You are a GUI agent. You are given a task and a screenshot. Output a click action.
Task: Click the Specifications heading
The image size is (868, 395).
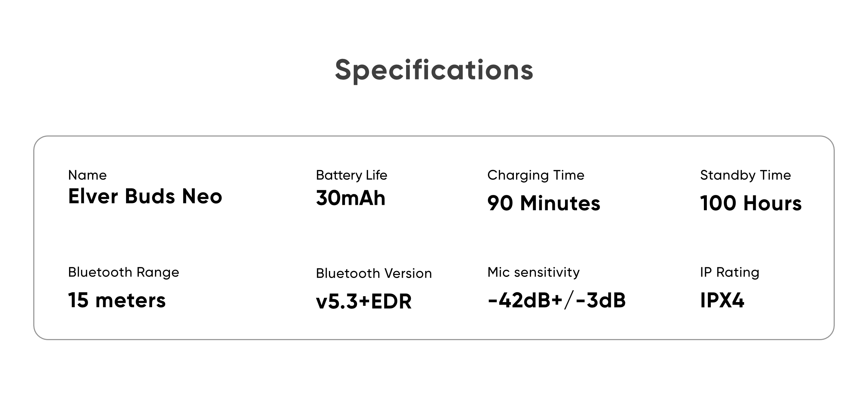coord(434,70)
